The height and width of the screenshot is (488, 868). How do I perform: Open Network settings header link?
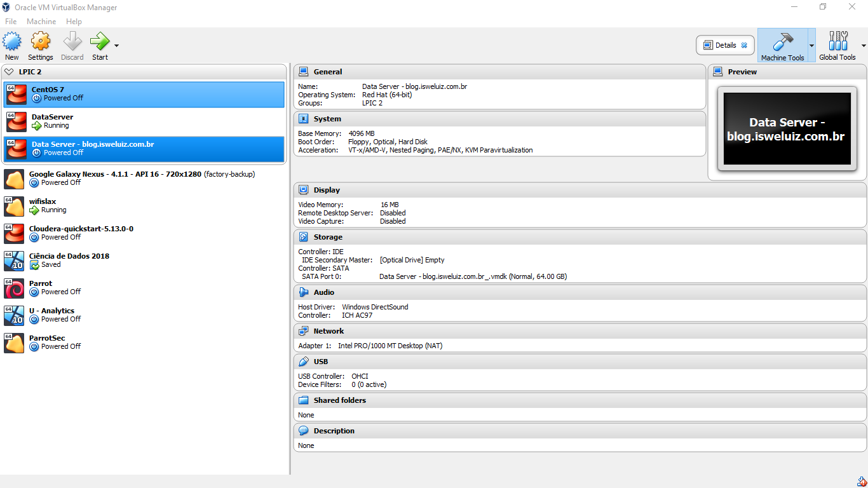pos(329,331)
